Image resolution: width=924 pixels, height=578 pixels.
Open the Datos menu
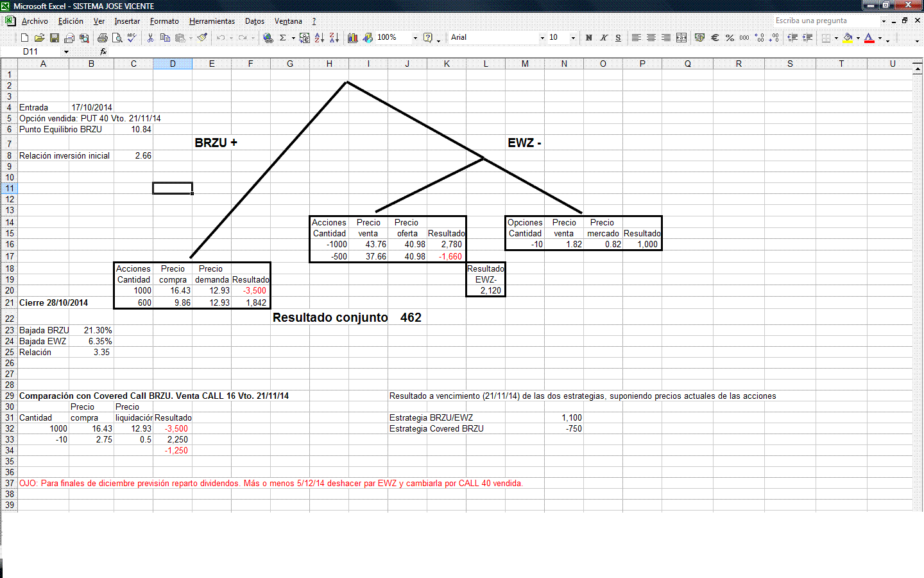[x=255, y=21]
